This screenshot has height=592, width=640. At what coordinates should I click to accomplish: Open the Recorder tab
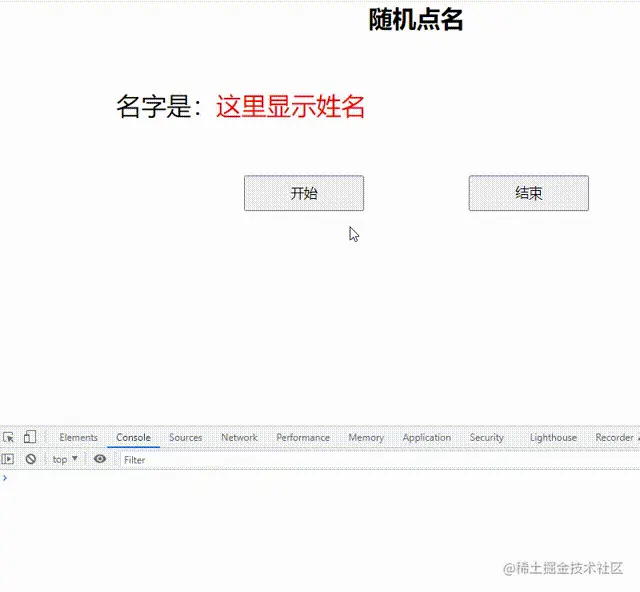click(614, 437)
